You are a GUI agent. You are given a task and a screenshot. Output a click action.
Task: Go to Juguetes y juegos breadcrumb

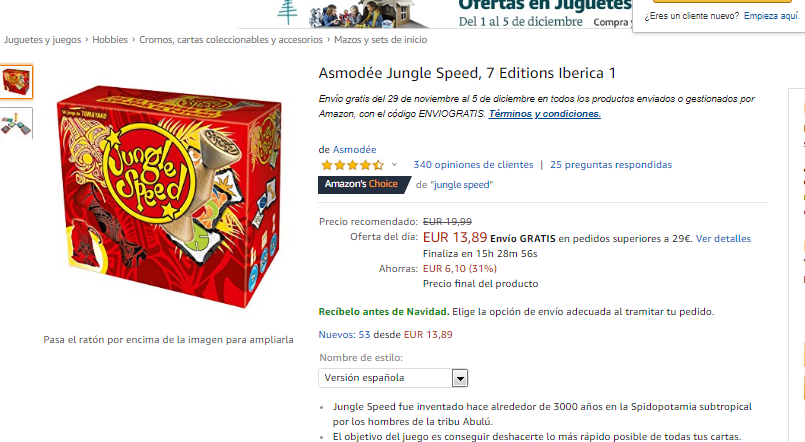[x=42, y=40]
